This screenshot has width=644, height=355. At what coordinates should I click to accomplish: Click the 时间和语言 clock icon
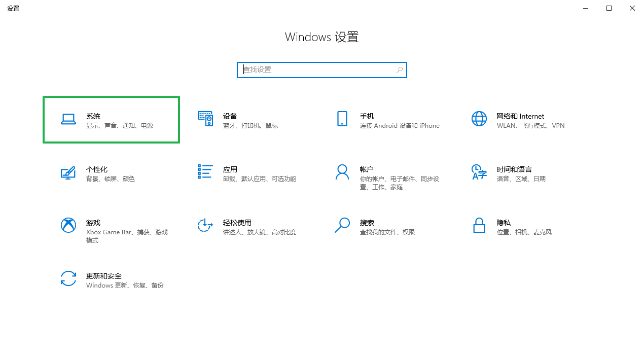479,173
